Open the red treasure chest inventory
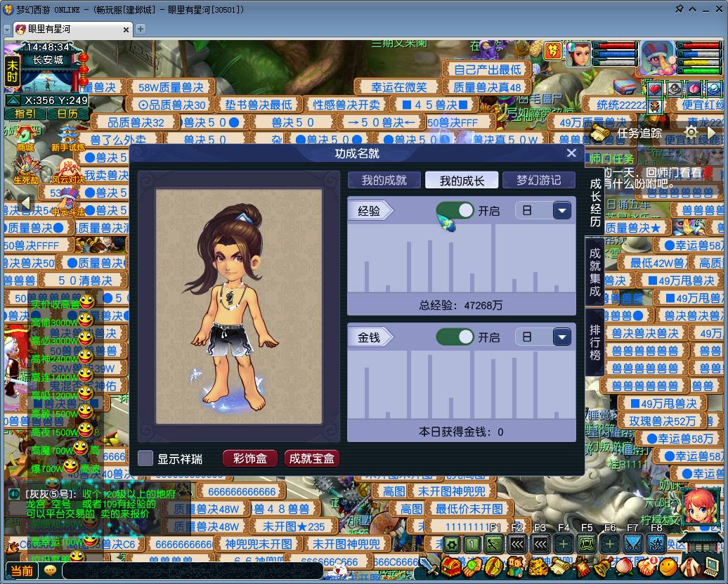Screen dimensions: 728x584 (x=451, y=566)
